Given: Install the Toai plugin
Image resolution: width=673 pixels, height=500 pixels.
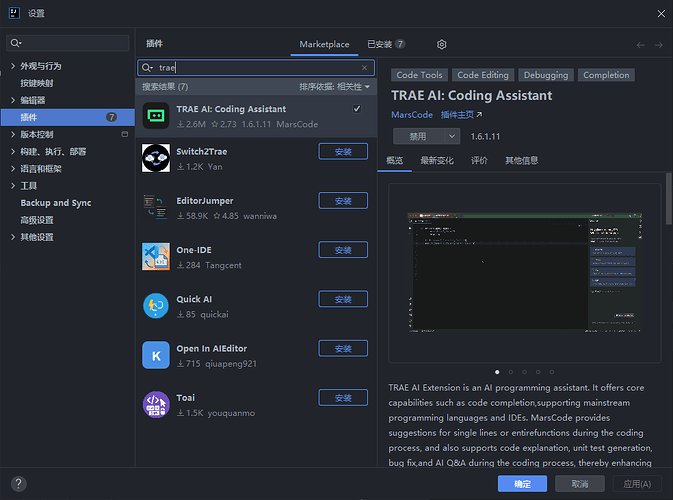Looking at the screenshot, I should point(343,398).
